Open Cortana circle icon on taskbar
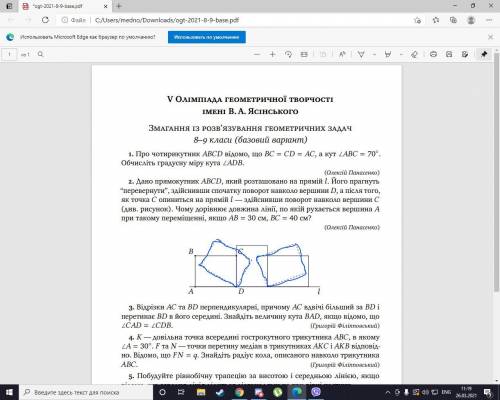Viewport: 500px width, 400px height. (162, 392)
